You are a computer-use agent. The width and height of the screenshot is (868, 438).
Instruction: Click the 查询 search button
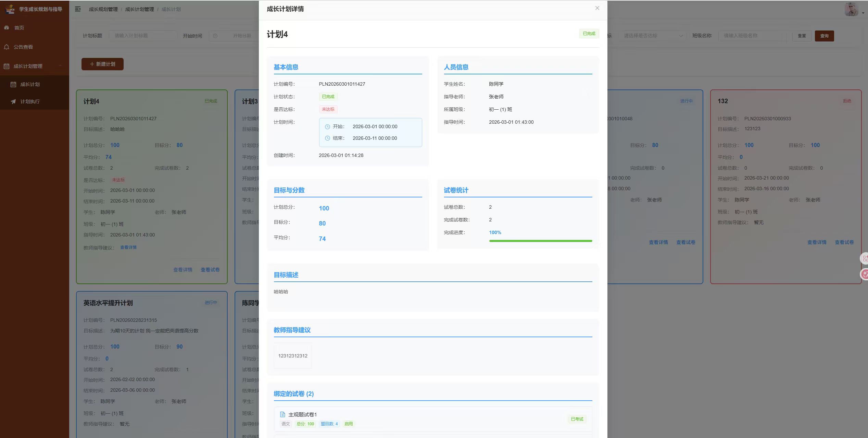(824, 36)
